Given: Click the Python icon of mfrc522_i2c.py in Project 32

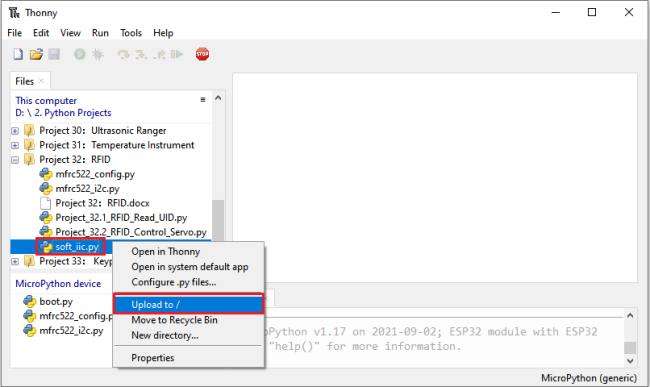Looking at the screenshot, I should pos(46,189).
